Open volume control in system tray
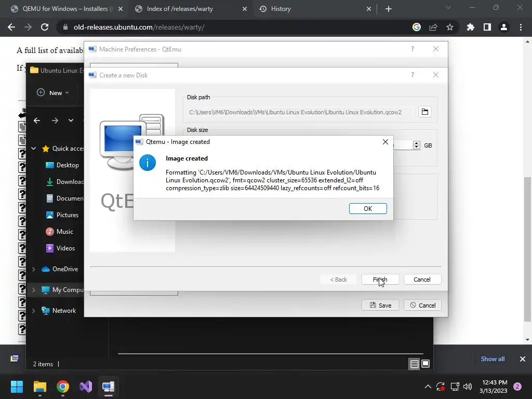Viewport: 532px width, 399px height. [x=468, y=387]
